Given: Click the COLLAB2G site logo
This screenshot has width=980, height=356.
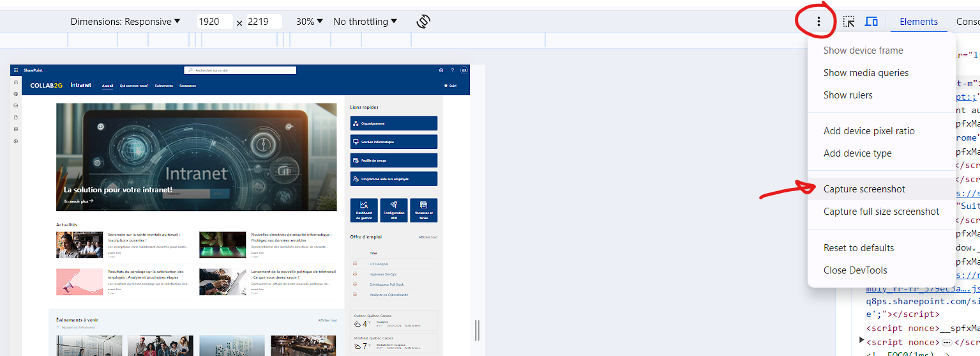Looking at the screenshot, I should click(46, 85).
